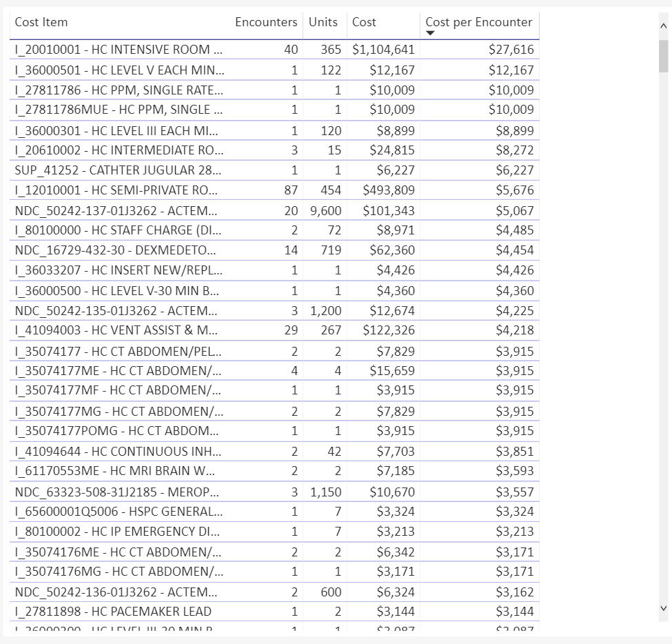672x644 pixels.
Task: Select row I_35074177POMG - HC CT ABDOM
Action: click(x=274, y=430)
